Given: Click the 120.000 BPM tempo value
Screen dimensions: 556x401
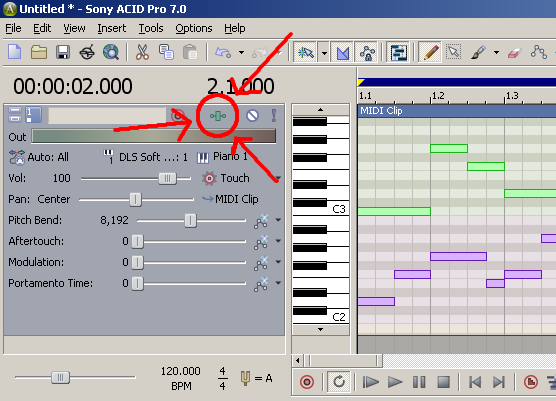Looking at the screenshot, I should 180,371.
